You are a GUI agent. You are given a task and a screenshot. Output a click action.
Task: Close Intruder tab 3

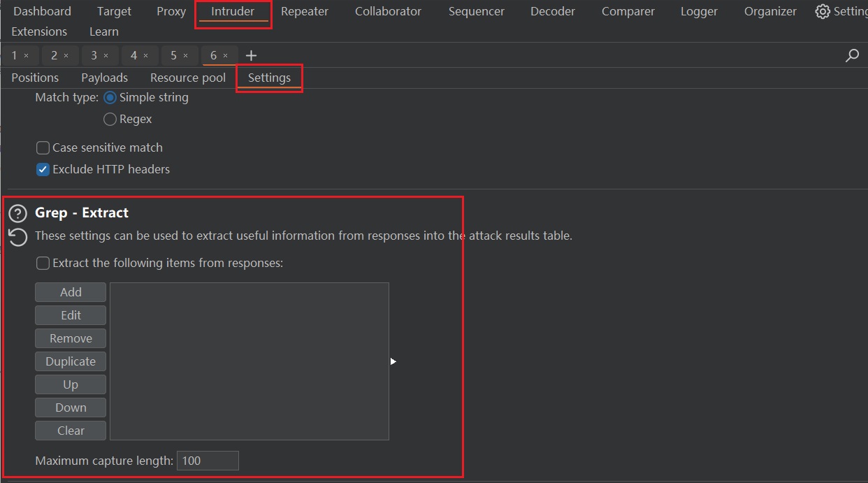point(106,55)
